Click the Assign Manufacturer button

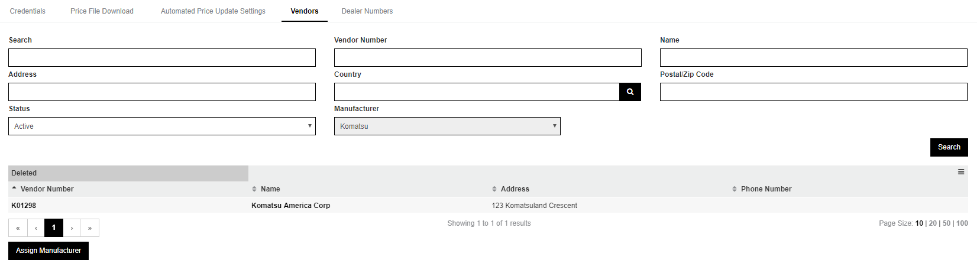[x=48, y=251]
